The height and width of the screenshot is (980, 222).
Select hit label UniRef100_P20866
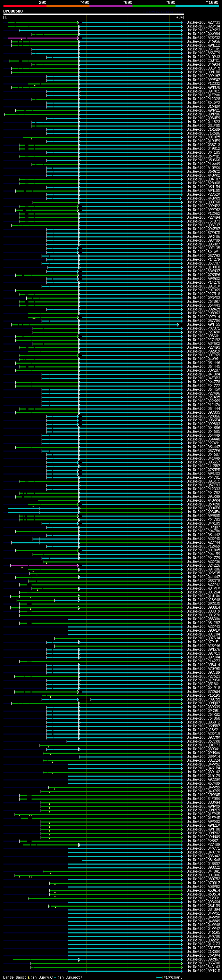(x=203, y=416)
